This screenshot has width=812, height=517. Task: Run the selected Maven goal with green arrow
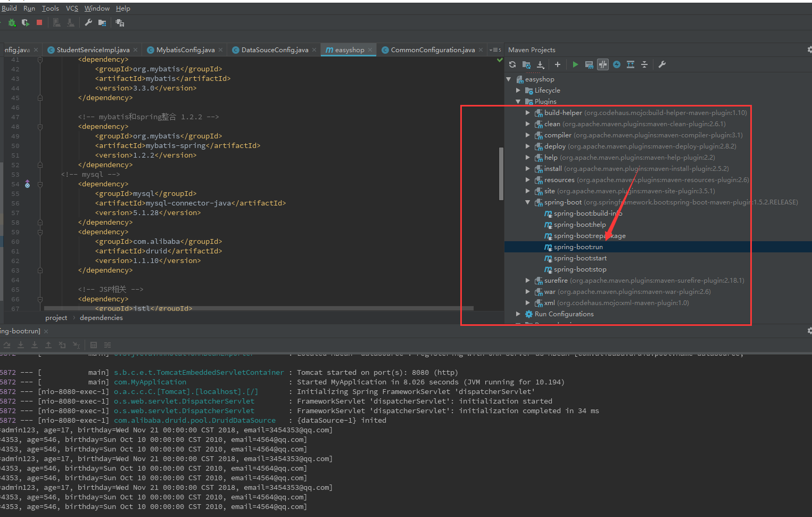tap(575, 64)
